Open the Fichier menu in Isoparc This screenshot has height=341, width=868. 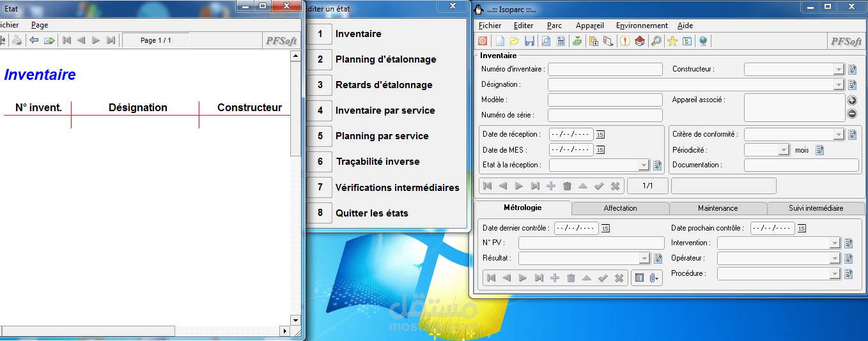[490, 26]
